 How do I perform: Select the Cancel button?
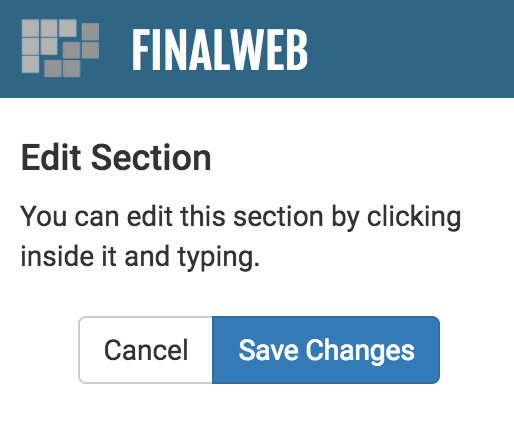146,350
